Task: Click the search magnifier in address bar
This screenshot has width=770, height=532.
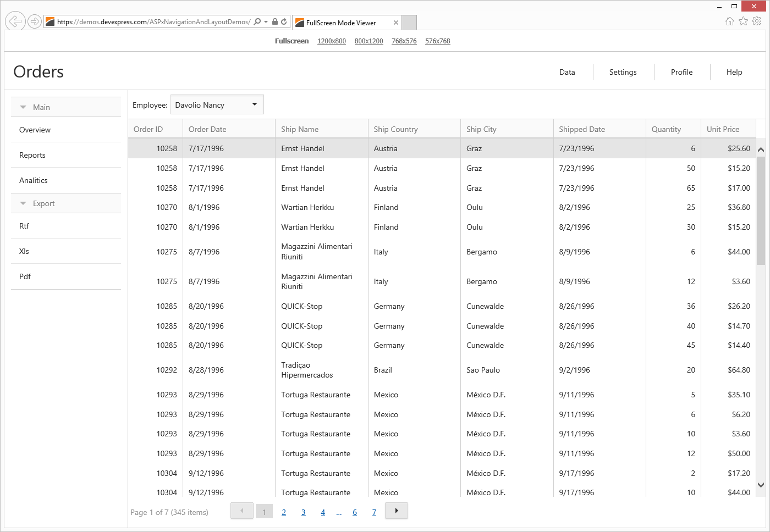Action: 257,22
